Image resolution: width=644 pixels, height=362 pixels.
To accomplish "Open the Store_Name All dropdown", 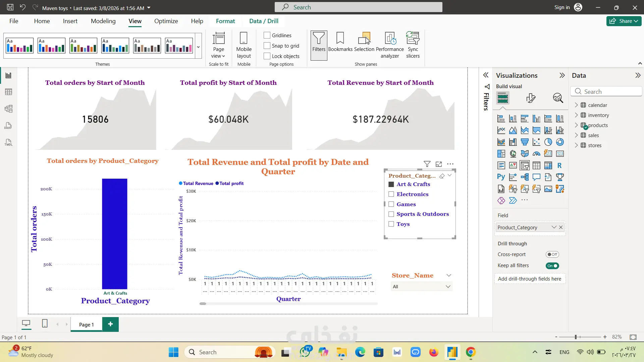I will [422, 287].
